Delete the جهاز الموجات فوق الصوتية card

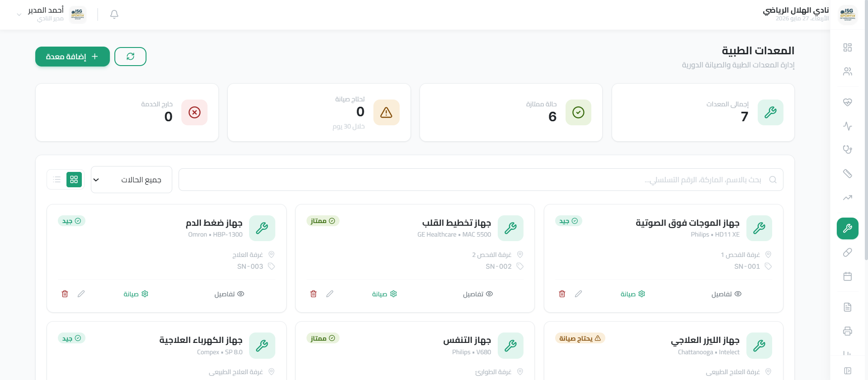click(562, 294)
